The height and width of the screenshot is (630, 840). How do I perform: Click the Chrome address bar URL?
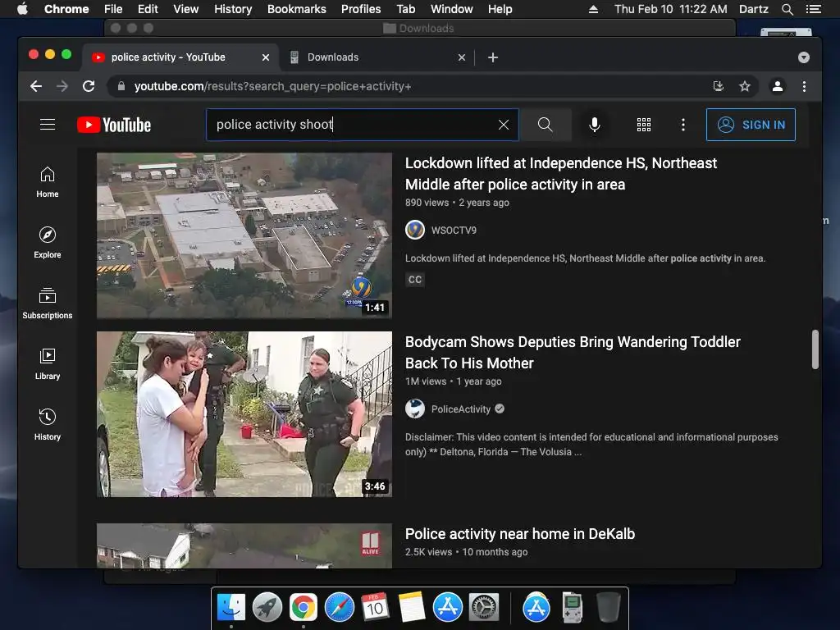272,86
